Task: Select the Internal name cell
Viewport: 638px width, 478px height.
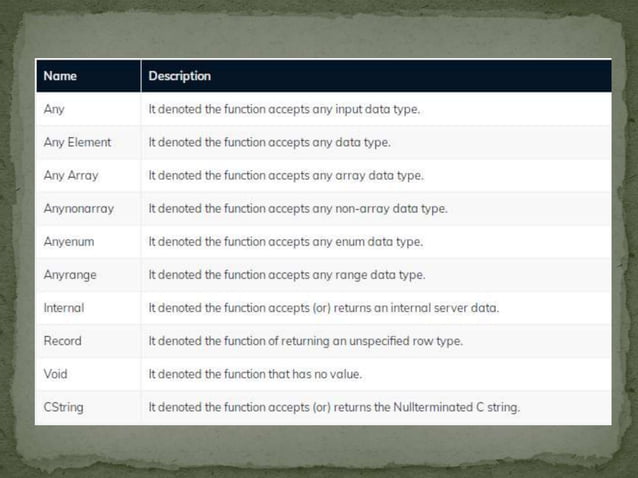Action: 88,308
